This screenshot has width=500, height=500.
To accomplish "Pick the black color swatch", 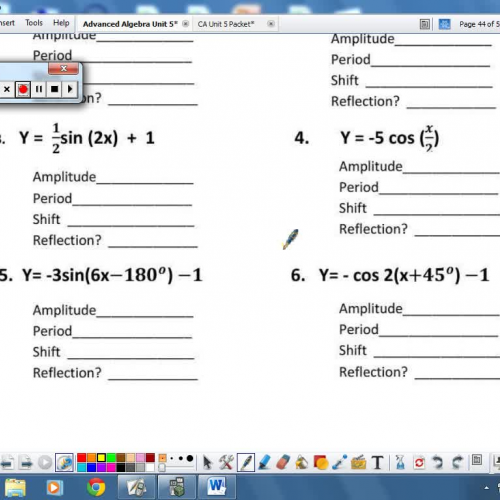I will coord(121,467).
